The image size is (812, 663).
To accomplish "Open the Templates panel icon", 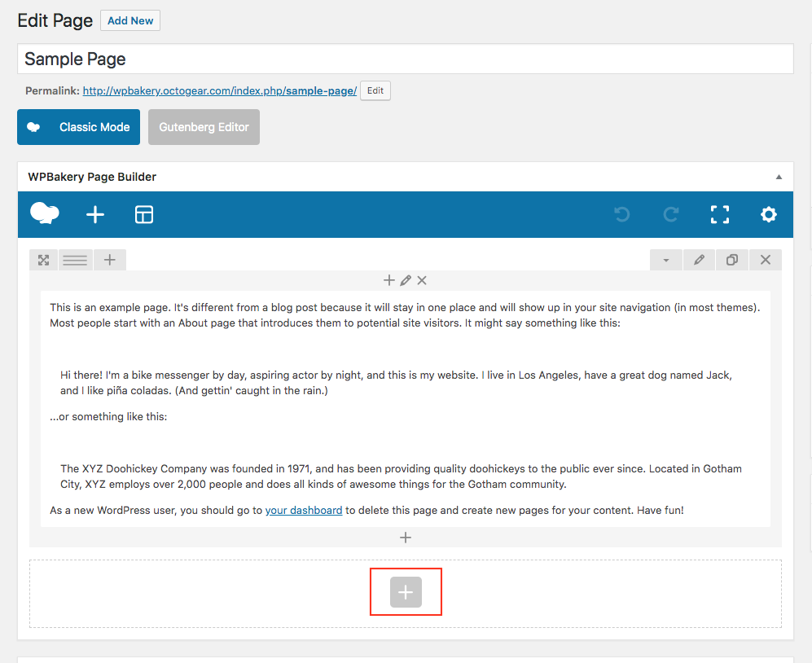I will tap(144, 215).
